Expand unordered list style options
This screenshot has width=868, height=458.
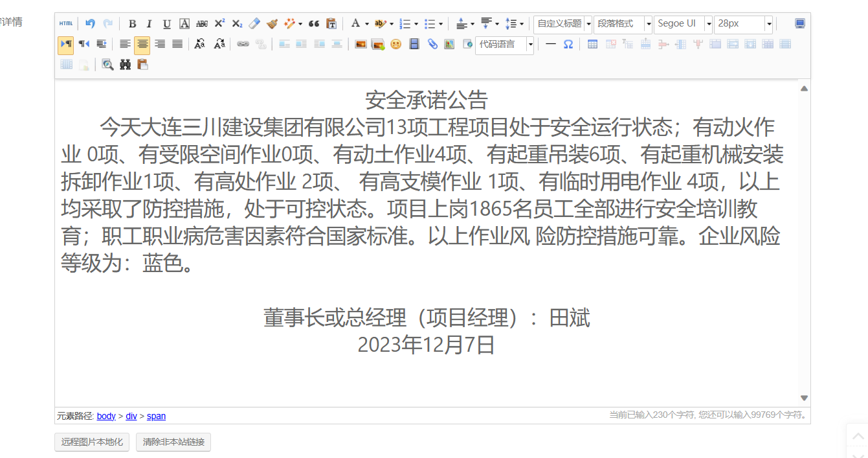(x=441, y=24)
